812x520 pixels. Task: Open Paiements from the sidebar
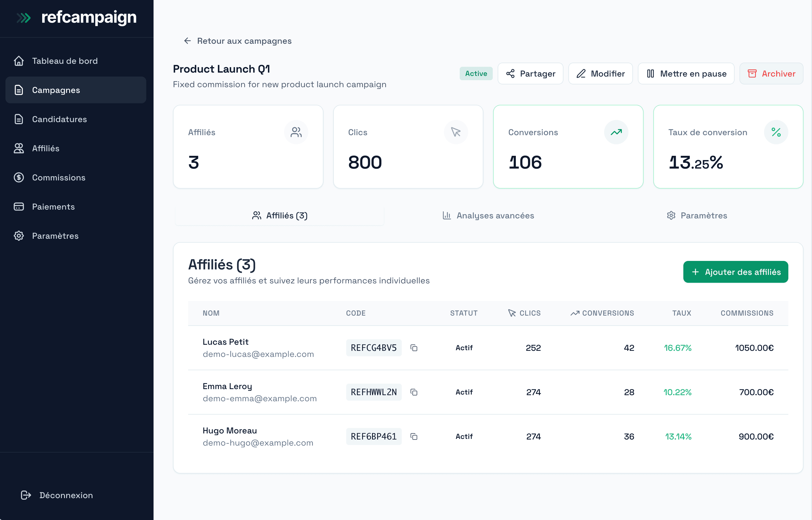pyautogui.click(x=53, y=207)
